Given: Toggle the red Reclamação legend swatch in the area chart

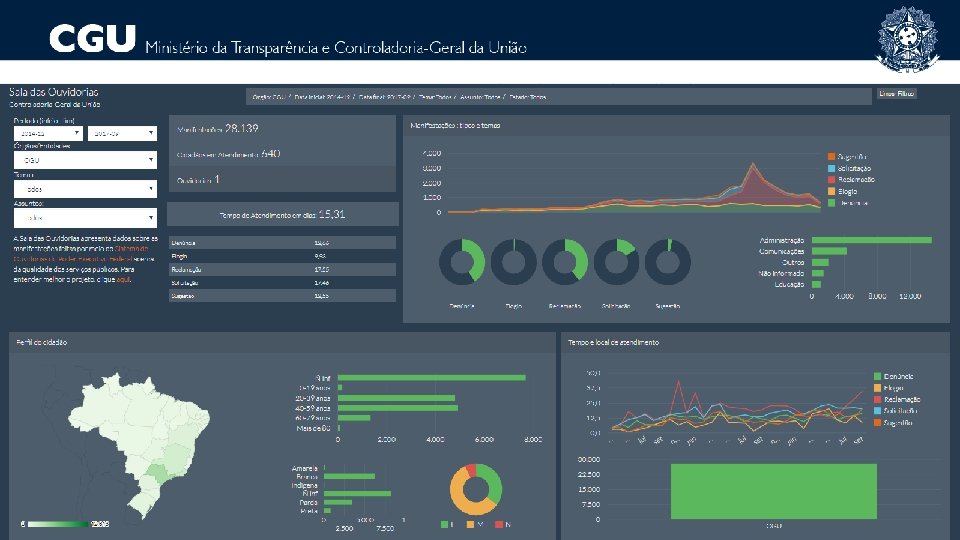Looking at the screenshot, I should pos(831,179).
